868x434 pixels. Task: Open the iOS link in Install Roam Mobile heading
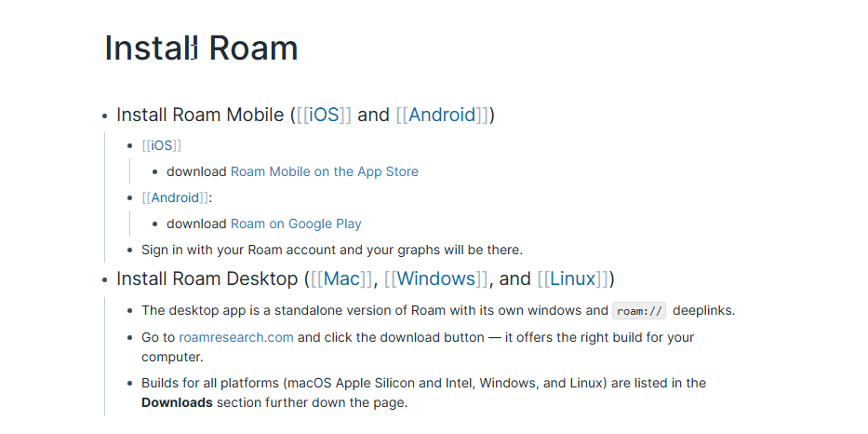click(324, 115)
